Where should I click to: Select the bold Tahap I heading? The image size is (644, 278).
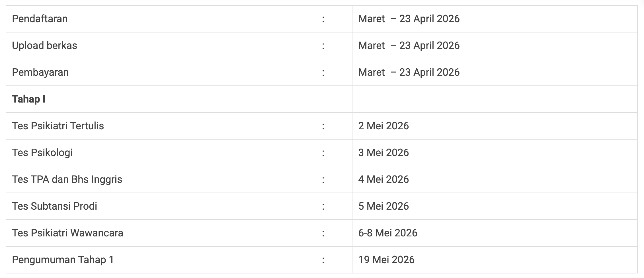[x=28, y=99]
